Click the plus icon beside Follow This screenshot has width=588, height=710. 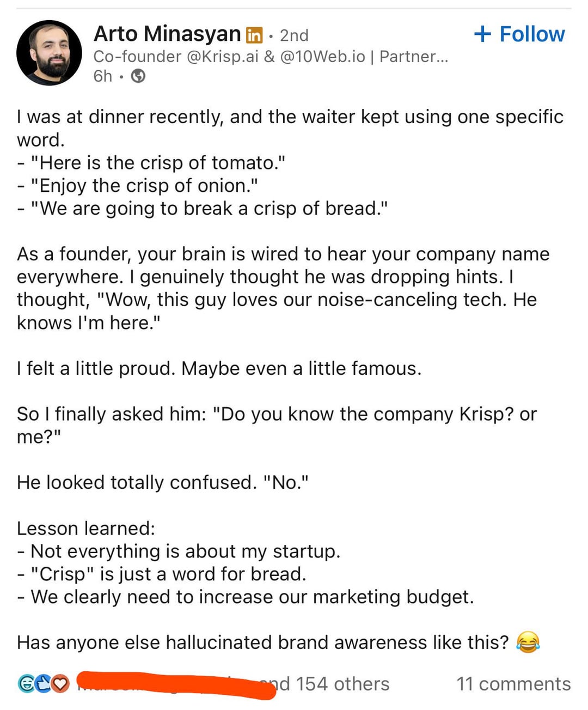(x=482, y=34)
